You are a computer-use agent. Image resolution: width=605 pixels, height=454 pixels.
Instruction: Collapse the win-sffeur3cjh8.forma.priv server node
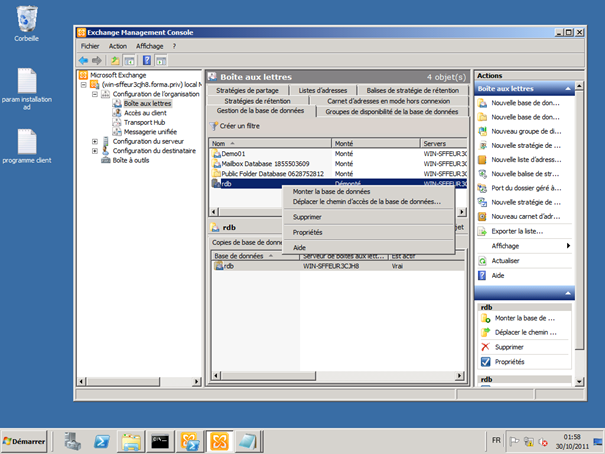(x=84, y=84)
